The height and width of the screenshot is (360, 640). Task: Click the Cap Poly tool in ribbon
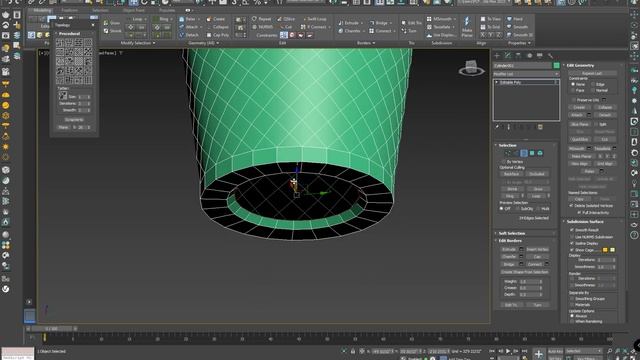[x=218, y=35]
